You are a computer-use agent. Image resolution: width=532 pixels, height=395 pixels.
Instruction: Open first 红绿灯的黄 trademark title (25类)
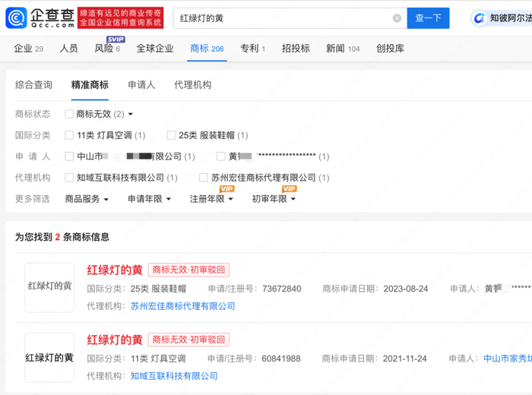click(115, 270)
